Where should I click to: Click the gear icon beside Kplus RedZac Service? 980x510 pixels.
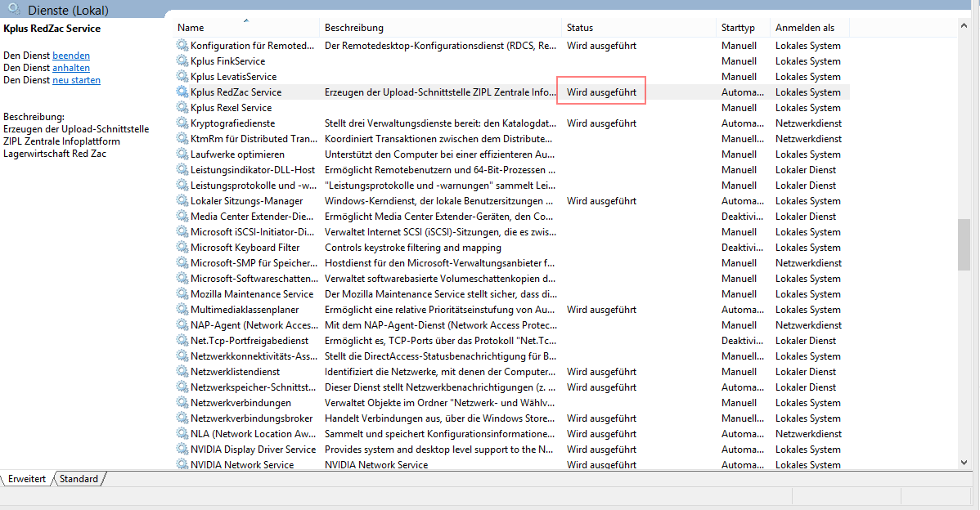click(182, 92)
